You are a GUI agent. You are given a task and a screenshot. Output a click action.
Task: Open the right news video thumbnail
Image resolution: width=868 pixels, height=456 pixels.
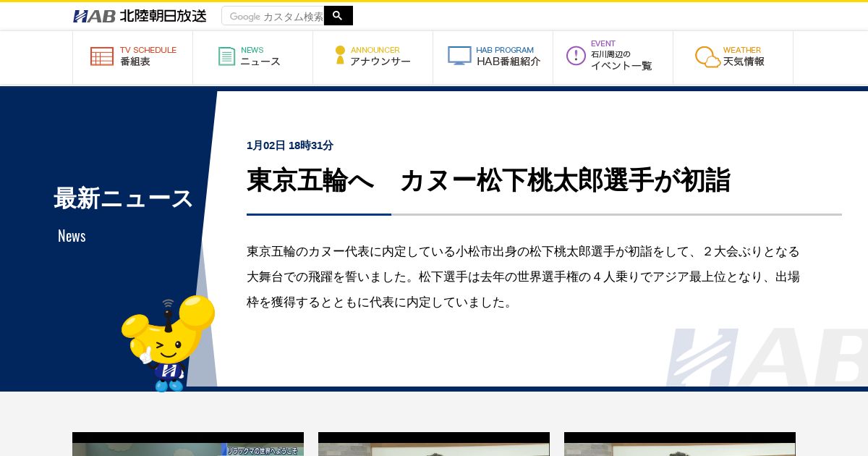pyautogui.click(x=680, y=444)
